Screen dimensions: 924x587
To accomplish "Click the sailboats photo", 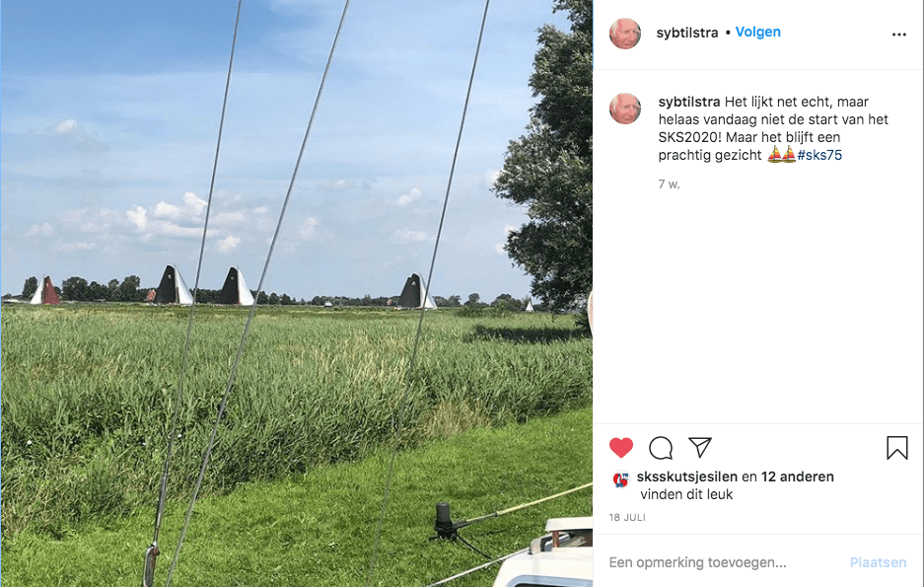I will click(x=297, y=294).
